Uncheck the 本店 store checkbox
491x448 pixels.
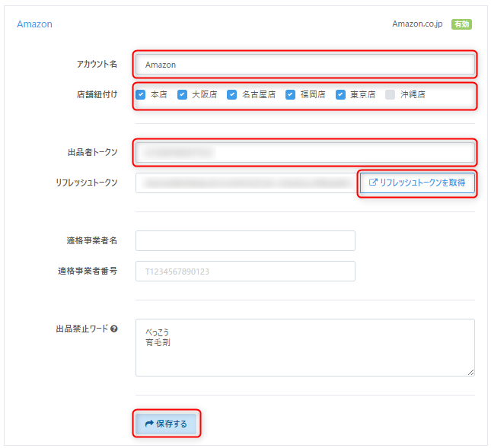(x=141, y=94)
